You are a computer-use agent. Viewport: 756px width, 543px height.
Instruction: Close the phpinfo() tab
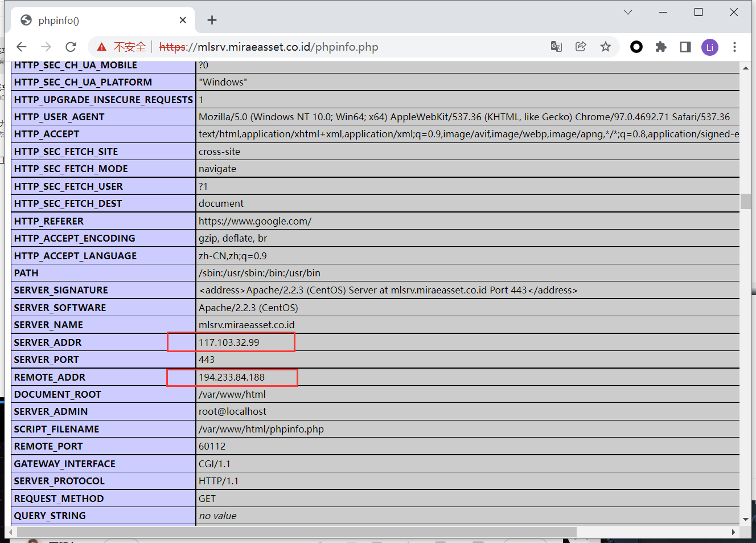pos(183,20)
